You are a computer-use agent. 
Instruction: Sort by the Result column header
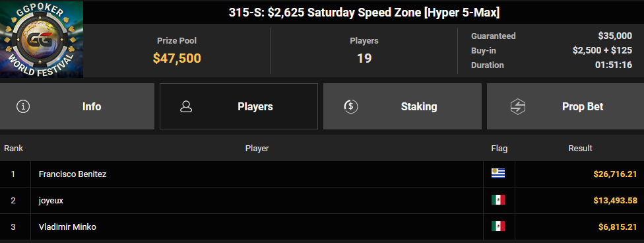[580, 149]
